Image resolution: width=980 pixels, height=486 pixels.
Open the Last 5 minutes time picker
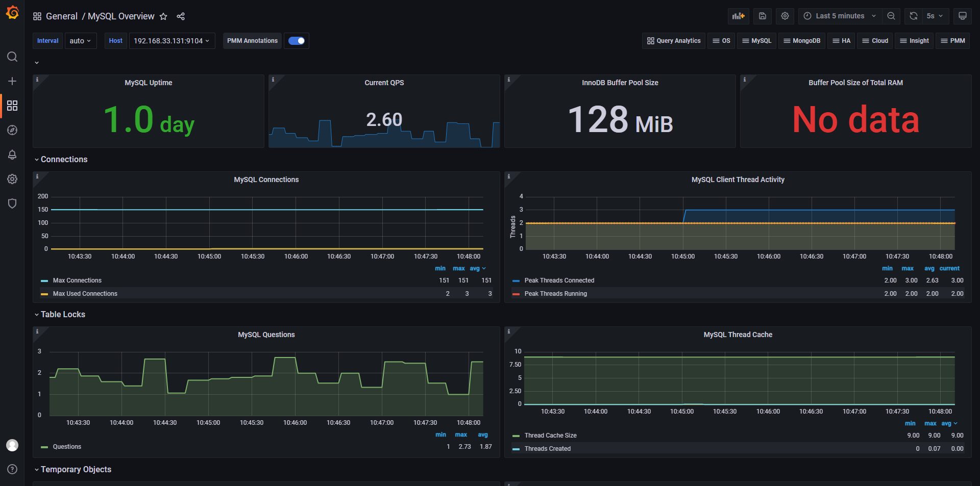tap(840, 16)
